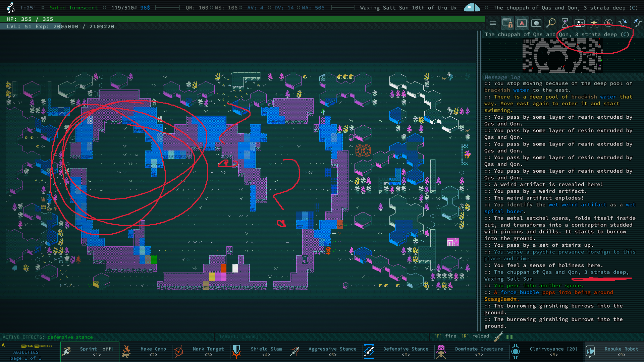Toggle the window lock icon
Viewport: 644px width, 362px height.
click(507, 23)
